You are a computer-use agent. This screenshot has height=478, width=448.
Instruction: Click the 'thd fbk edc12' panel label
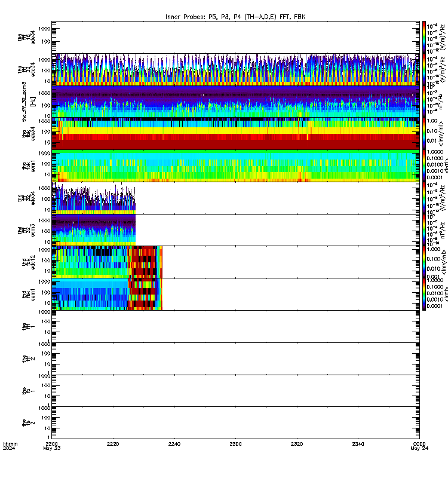click(29, 262)
